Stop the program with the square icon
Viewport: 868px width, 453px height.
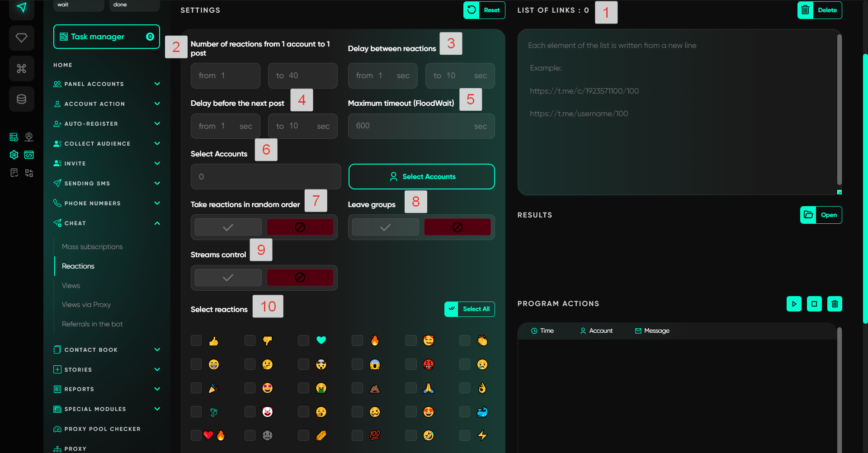tap(814, 304)
